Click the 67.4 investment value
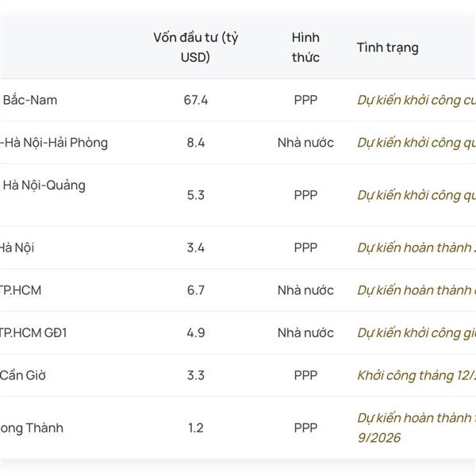 195,100
